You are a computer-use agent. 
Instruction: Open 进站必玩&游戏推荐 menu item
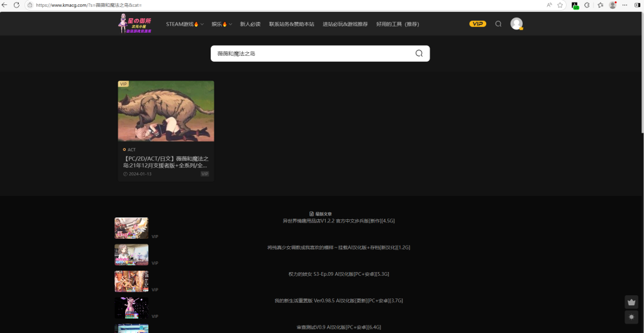point(345,25)
